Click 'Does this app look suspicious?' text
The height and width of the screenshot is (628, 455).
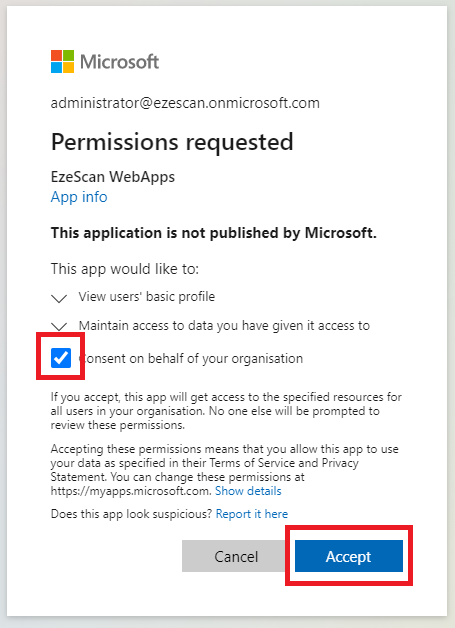coord(131,514)
